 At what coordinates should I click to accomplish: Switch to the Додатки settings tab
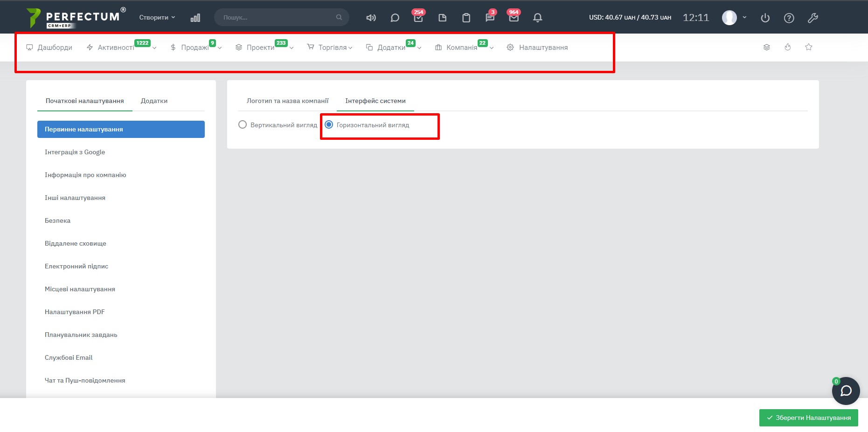pos(154,101)
